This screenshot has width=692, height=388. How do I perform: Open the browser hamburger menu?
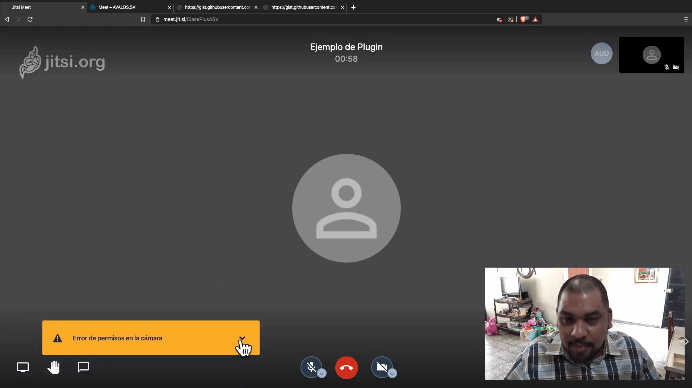click(x=686, y=19)
